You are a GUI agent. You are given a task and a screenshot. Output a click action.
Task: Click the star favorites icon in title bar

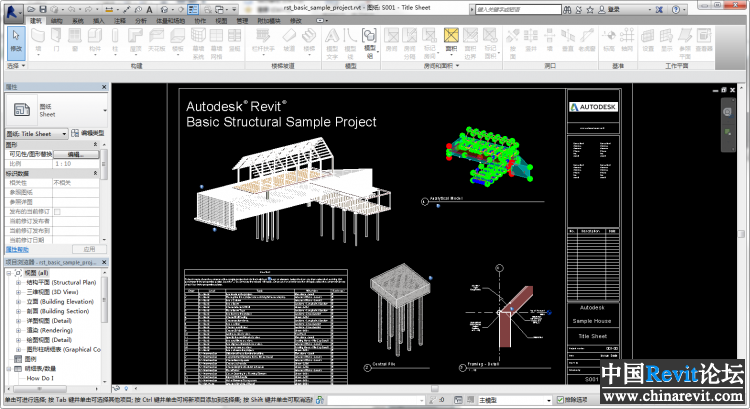[590, 10]
